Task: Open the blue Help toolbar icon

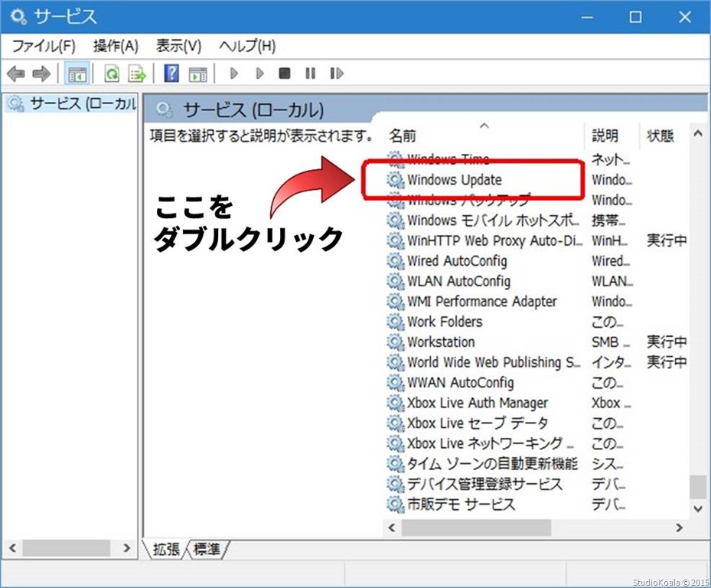Action: [x=171, y=73]
